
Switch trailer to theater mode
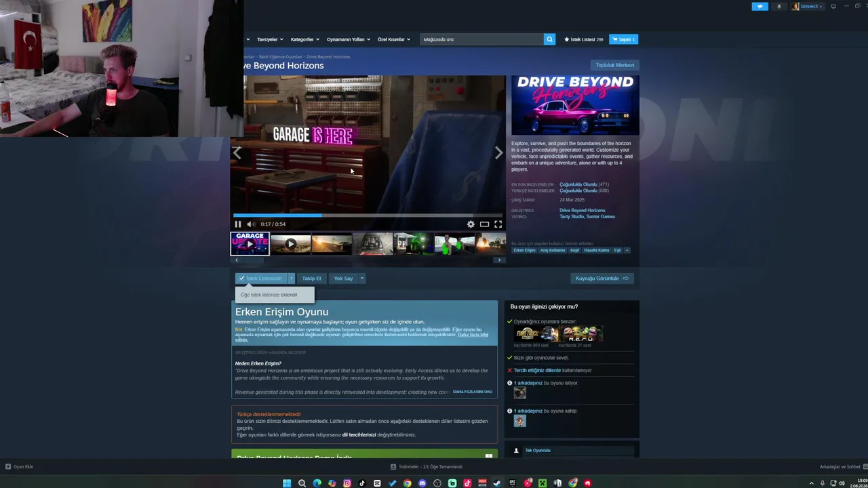484,224
